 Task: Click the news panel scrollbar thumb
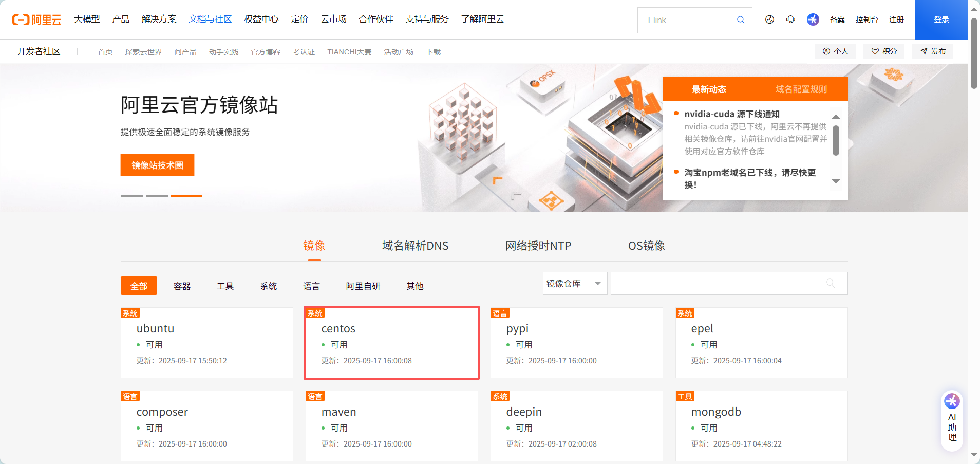836,140
